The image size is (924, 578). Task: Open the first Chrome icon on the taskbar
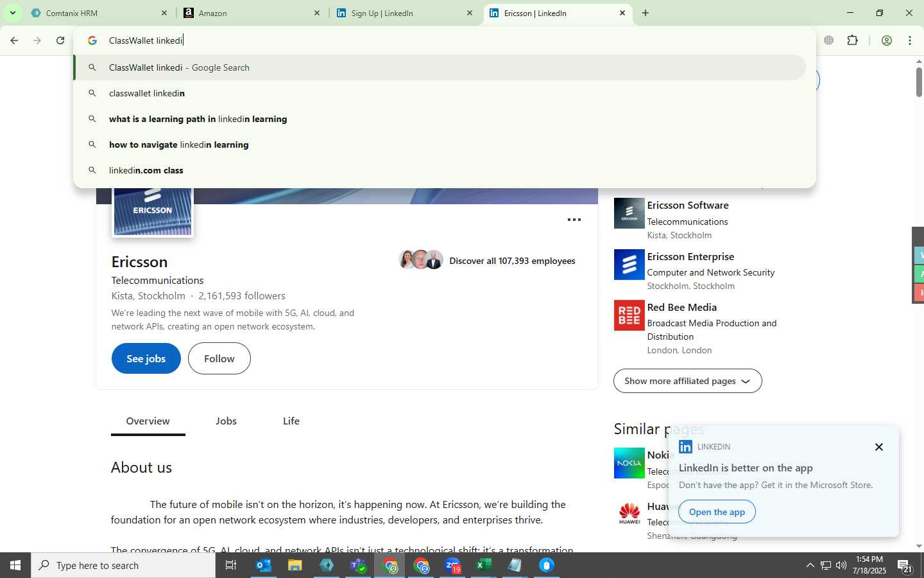tap(390, 565)
